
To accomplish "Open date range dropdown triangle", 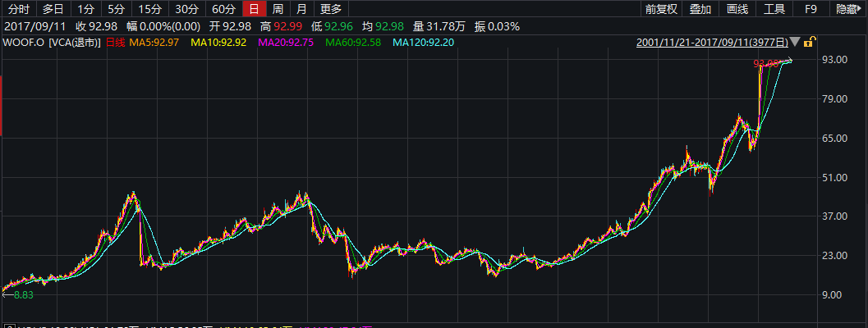I will [795, 42].
